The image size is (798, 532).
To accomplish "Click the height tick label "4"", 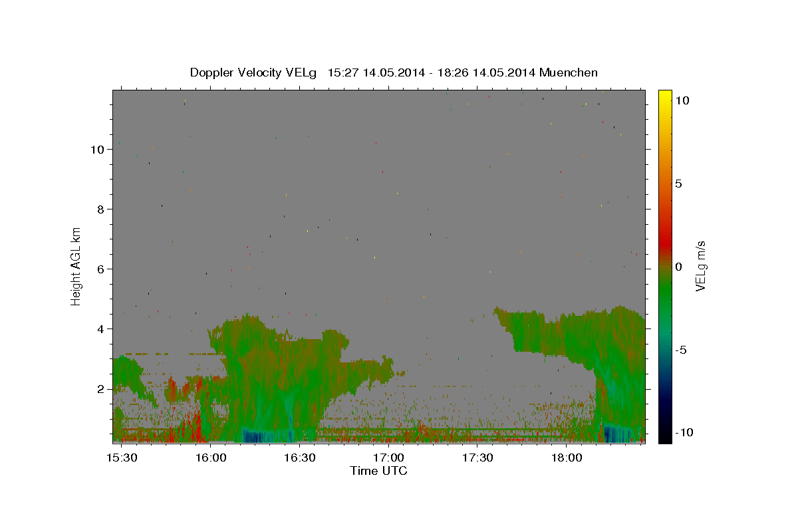I will [101, 329].
